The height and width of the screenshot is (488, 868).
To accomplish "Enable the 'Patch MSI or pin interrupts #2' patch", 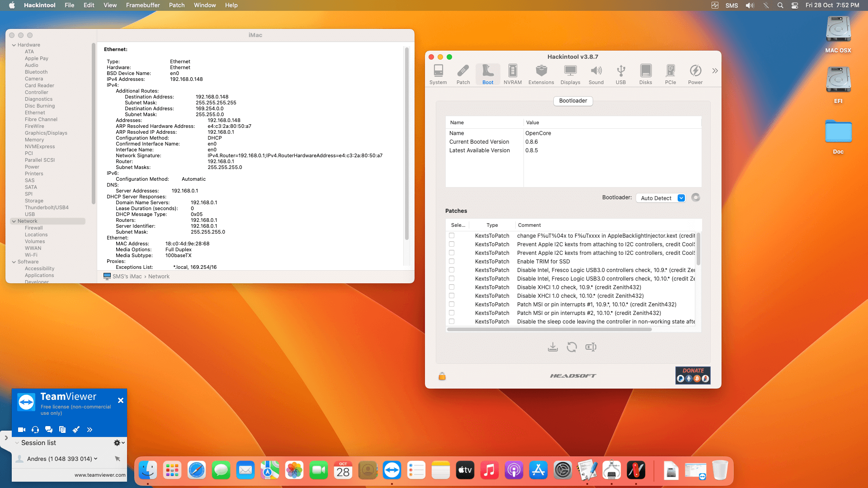I will [452, 313].
